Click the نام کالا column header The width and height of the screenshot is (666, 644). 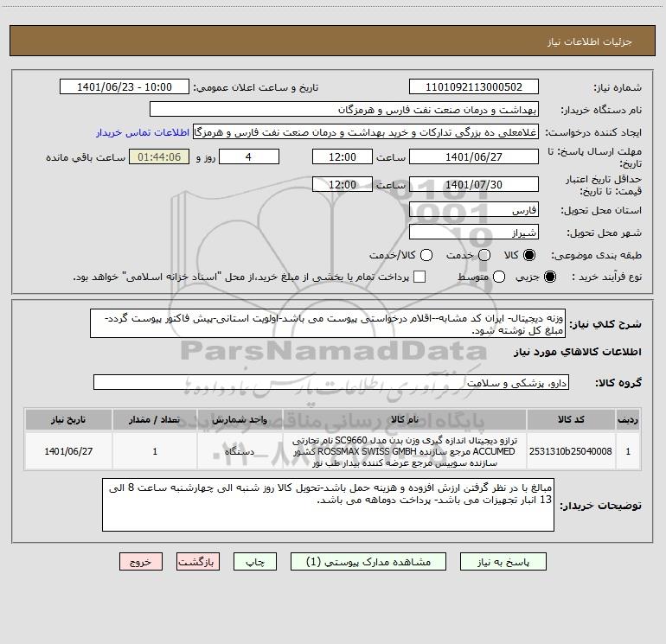click(405, 420)
